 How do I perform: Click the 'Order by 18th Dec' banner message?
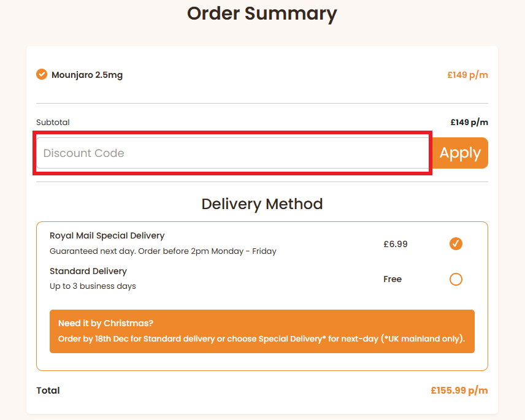pyautogui.click(x=261, y=338)
